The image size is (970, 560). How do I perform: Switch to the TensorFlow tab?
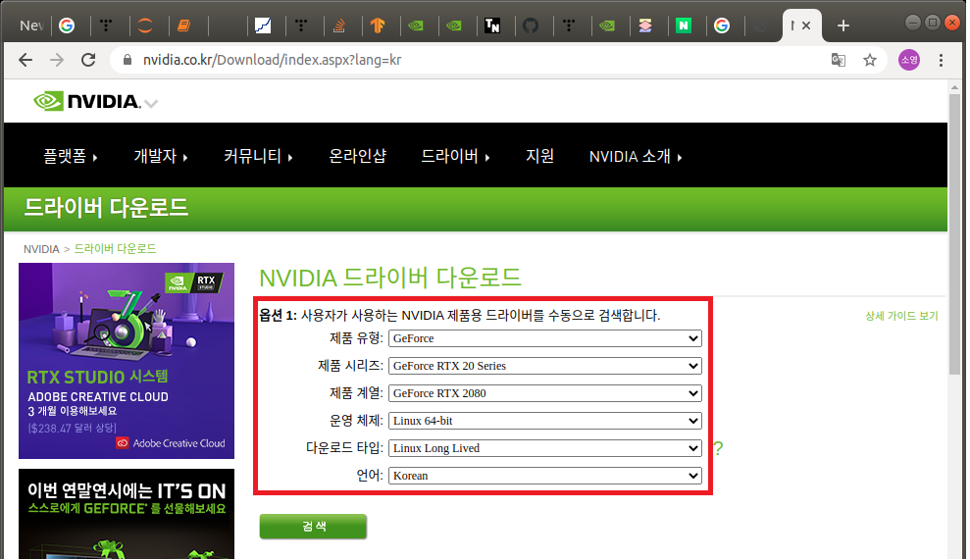pos(378,25)
